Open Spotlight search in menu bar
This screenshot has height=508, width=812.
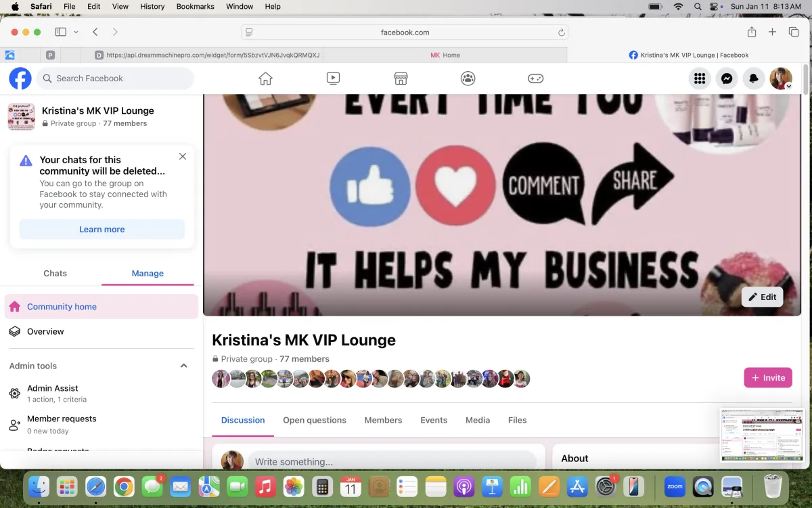[x=698, y=6]
